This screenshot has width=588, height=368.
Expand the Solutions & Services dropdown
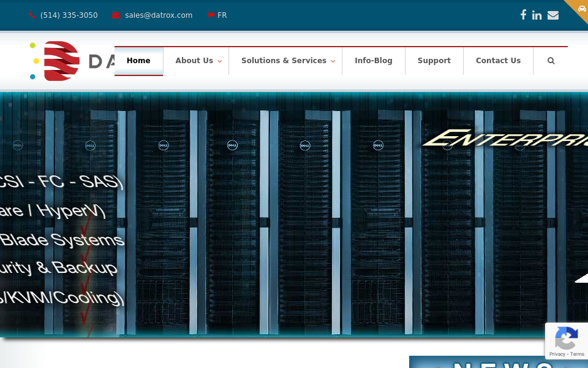coord(284,61)
